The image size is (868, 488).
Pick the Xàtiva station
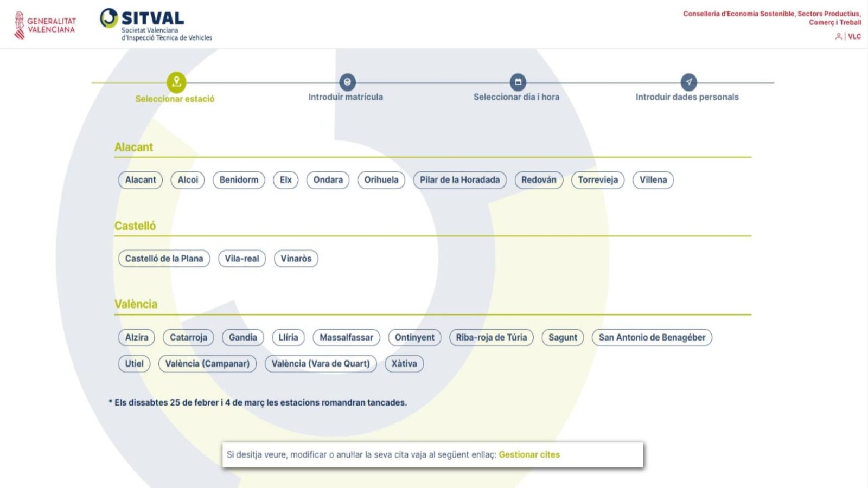click(404, 364)
